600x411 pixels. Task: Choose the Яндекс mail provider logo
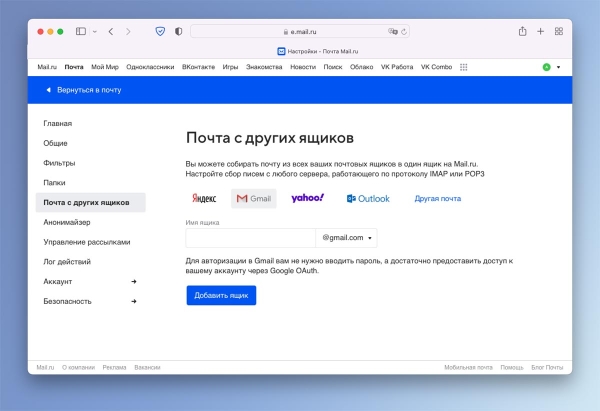tap(204, 198)
